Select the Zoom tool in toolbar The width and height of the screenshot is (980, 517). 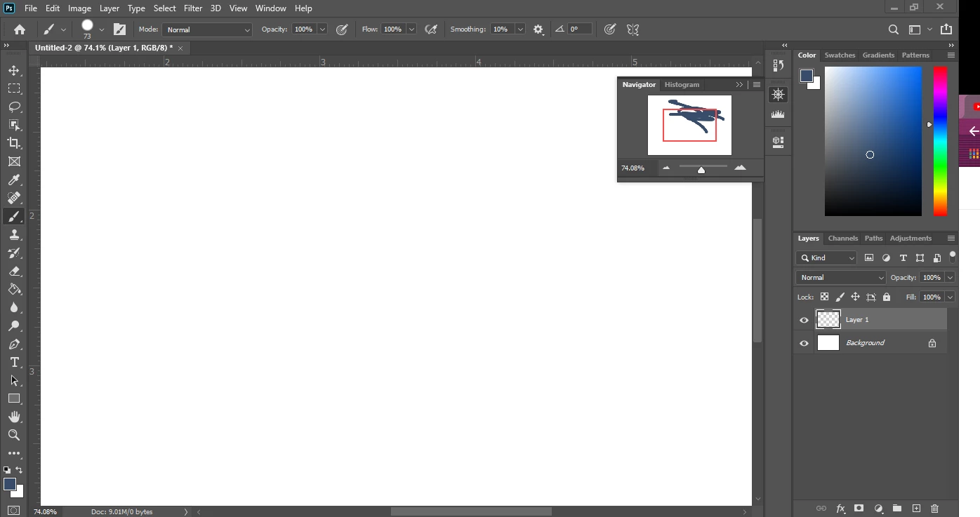coord(14,435)
